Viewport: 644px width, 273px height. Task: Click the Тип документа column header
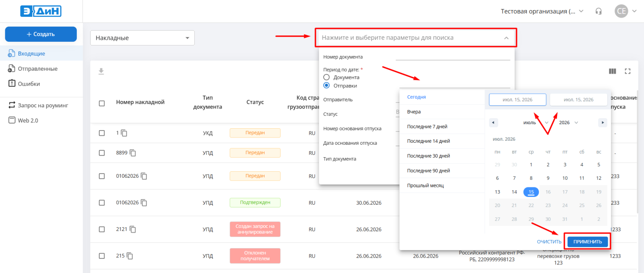(x=208, y=102)
